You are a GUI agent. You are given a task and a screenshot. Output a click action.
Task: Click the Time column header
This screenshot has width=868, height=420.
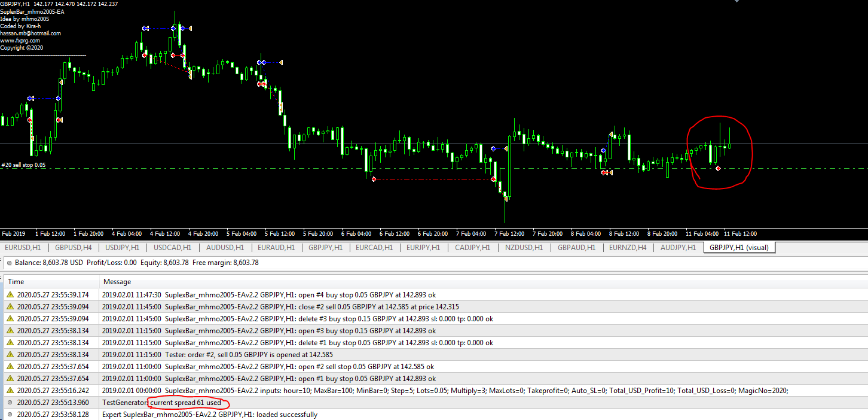[x=16, y=281]
